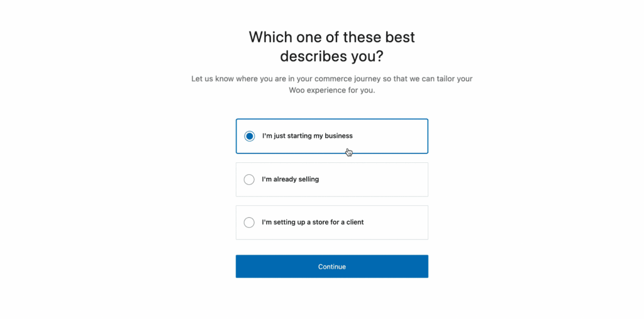Pick the "setting up a store for a client" radio
Screen dimensions: 644x319
click(249, 222)
